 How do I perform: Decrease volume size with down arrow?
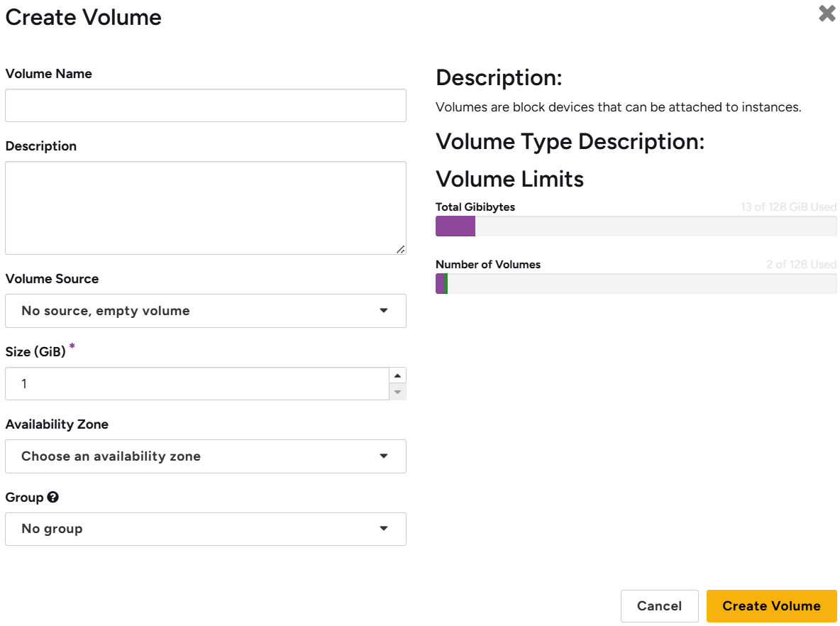point(397,392)
